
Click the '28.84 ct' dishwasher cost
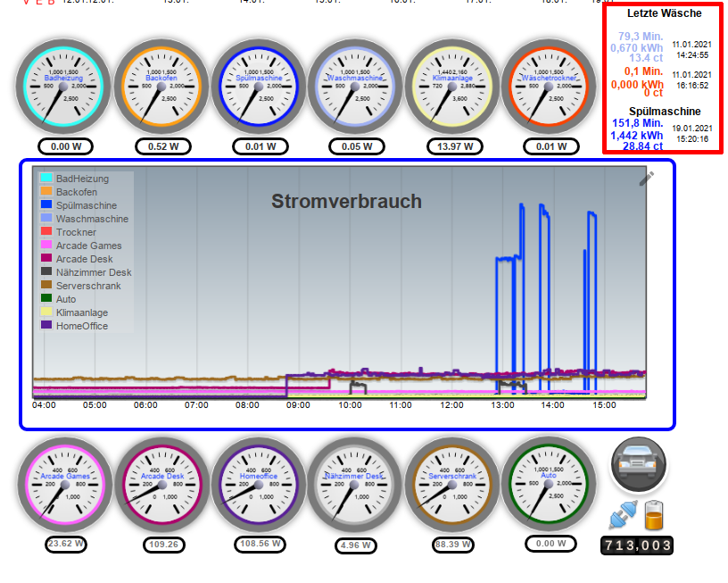(643, 146)
